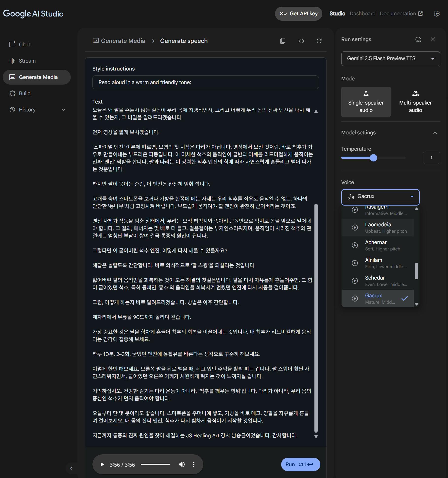This screenshot has height=478, width=448.
Task: Expand the History section chevron
Action: coord(63,110)
